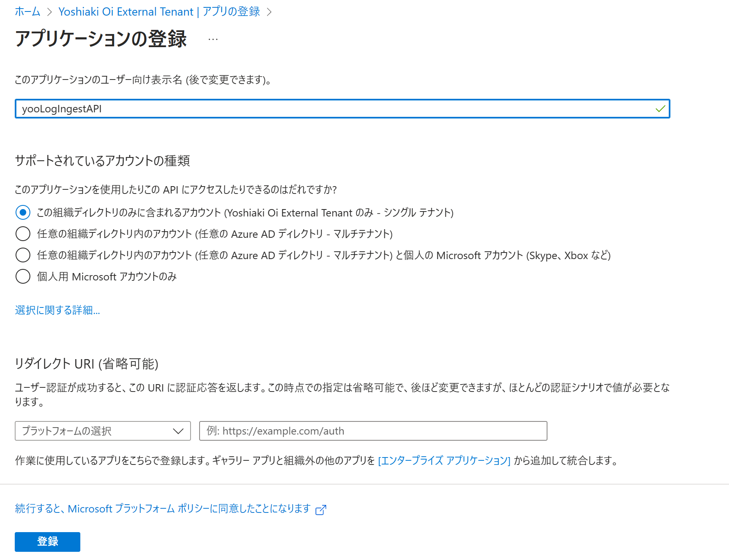Click the chevron after ホーム breadcrumb

click(50, 12)
